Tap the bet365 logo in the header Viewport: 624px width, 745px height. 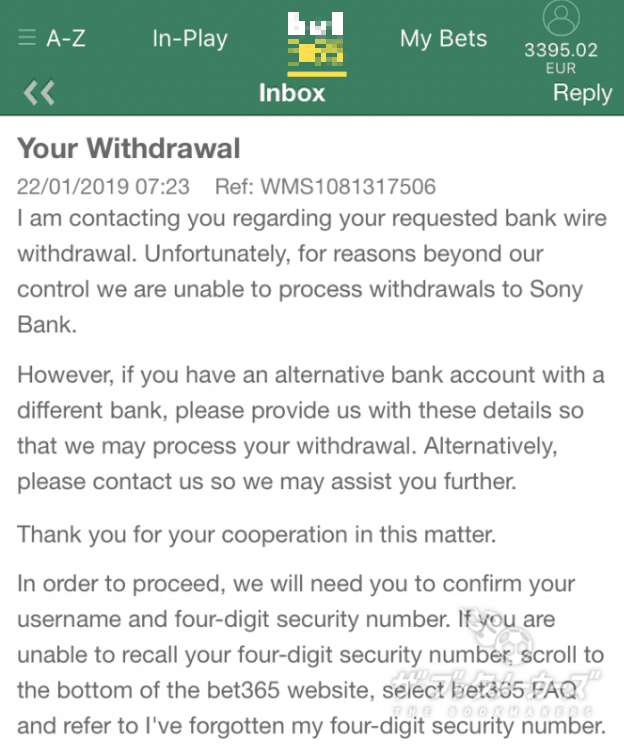[x=317, y=43]
